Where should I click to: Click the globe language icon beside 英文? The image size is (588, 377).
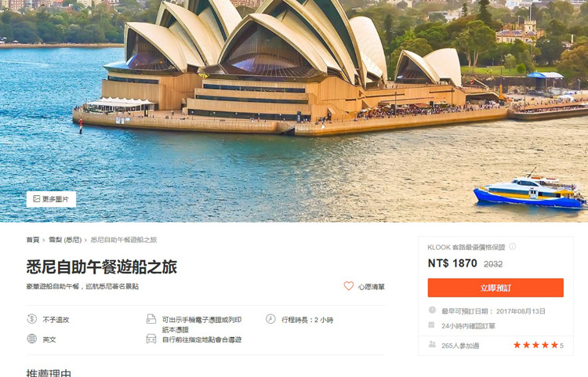tap(32, 339)
